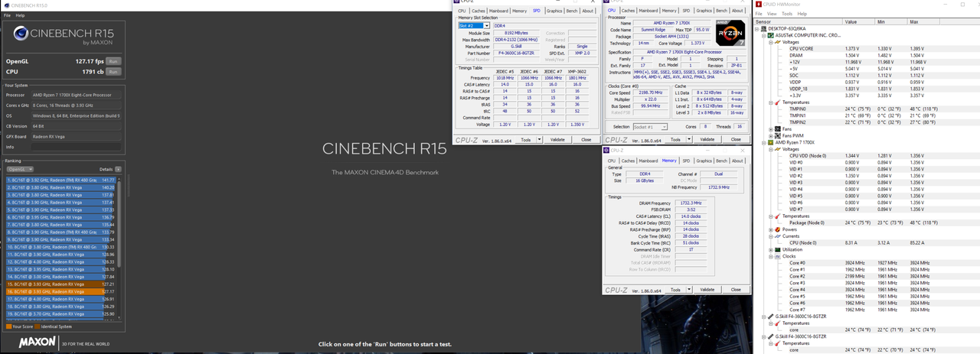980x354 pixels.
Task: Click the Your Score orange legend swatch
Action: pyautogui.click(x=8, y=326)
